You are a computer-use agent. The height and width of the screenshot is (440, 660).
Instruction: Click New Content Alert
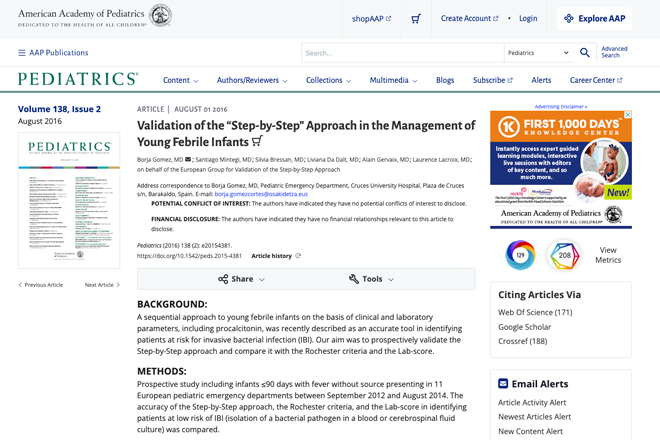(530, 431)
